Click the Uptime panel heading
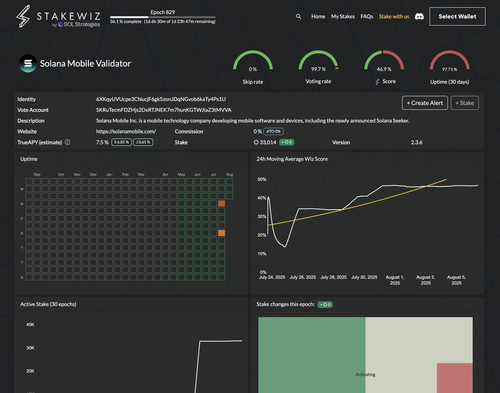The width and height of the screenshot is (500, 393). [29, 159]
